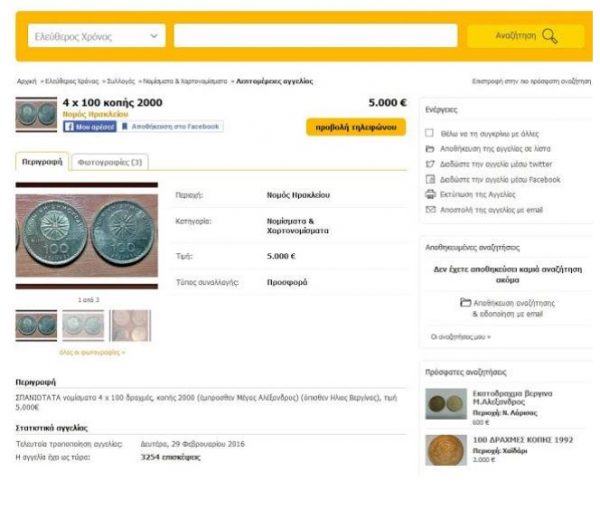Click the Facebook share icon in actions panel
The height and width of the screenshot is (519, 600).
430,179
